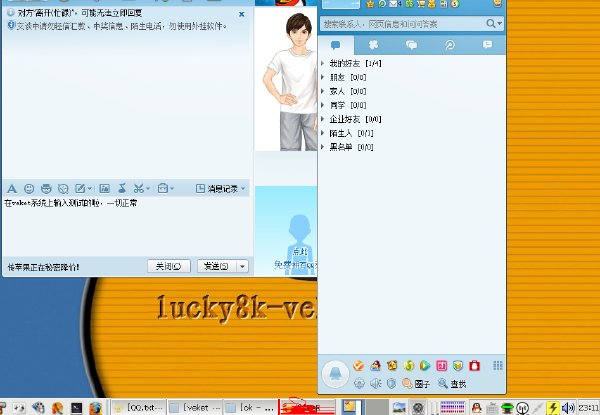This screenshot has width=600, height=415.
Task: Open the red shopping bag icon
Action: 474,366
